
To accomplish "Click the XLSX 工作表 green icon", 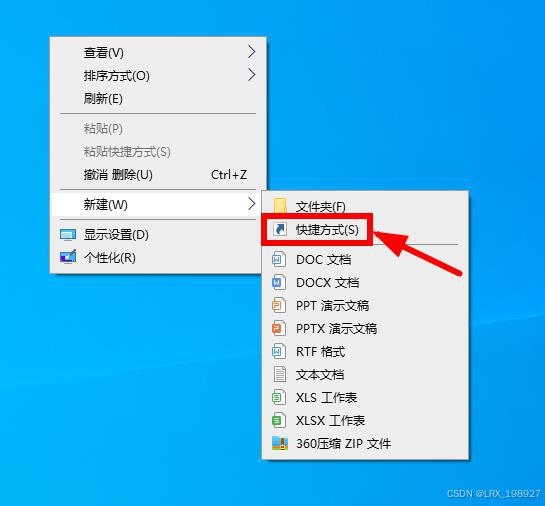I will point(279,421).
